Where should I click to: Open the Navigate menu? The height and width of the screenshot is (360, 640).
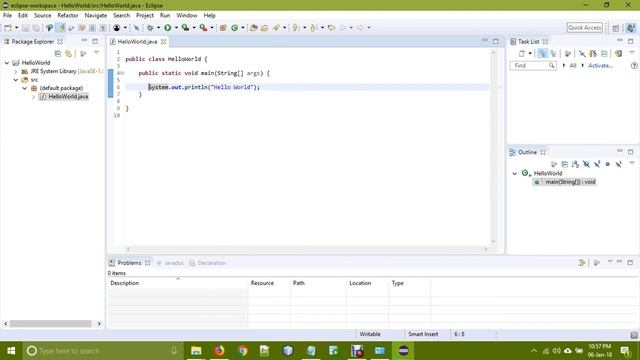pos(96,15)
